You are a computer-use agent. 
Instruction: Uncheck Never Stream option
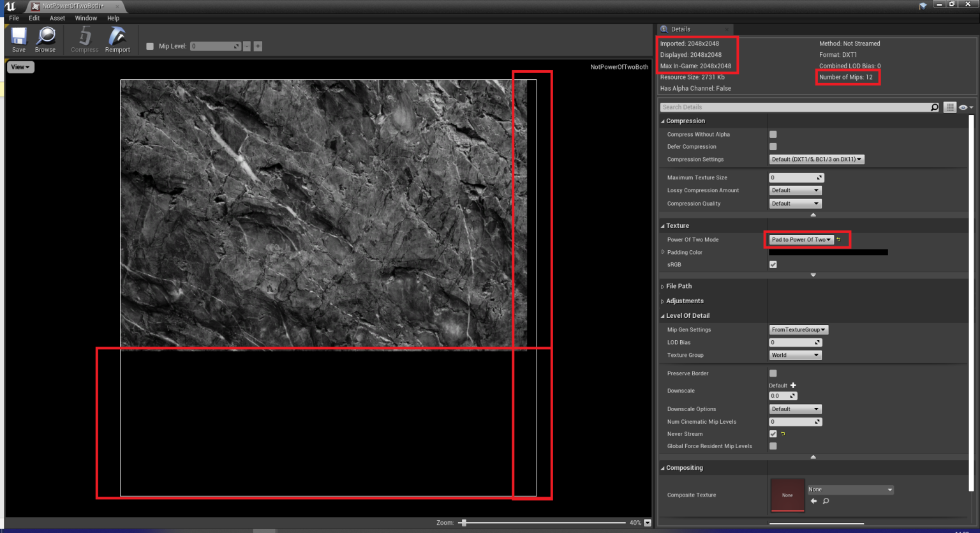773,433
